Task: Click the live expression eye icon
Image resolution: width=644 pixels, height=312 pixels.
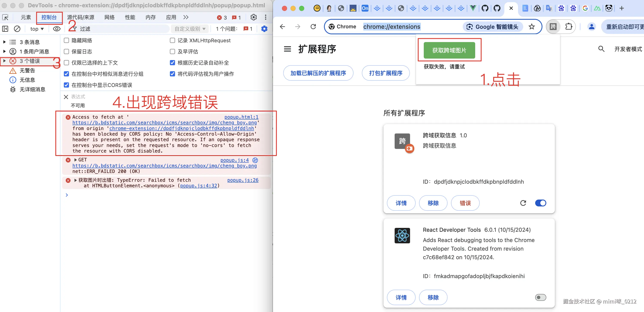Action: (x=57, y=29)
